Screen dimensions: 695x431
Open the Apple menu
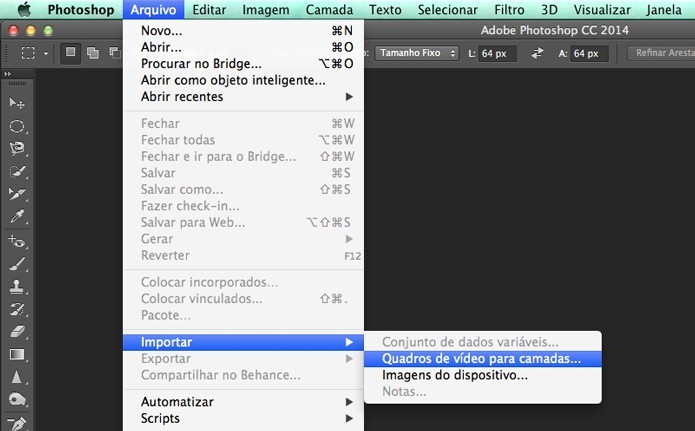(x=24, y=9)
